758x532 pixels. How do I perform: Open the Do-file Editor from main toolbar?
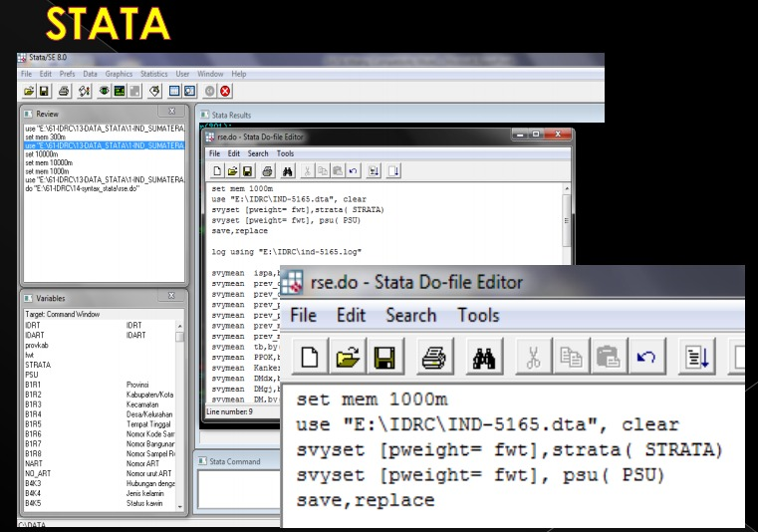[x=154, y=91]
